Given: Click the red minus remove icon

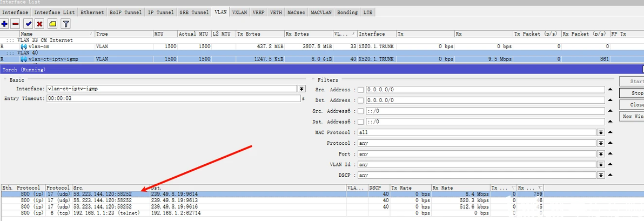Looking at the screenshot, I should click(16, 24).
